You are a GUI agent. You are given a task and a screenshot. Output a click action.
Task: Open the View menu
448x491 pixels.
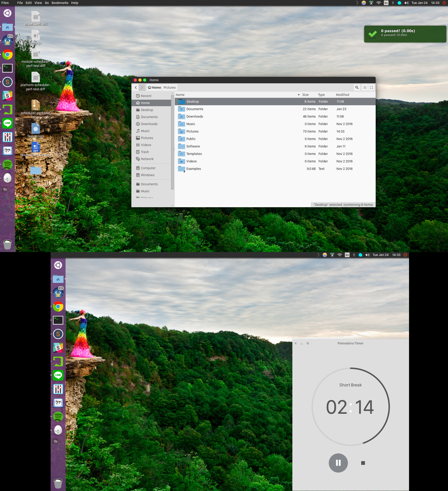click(38, 3)
